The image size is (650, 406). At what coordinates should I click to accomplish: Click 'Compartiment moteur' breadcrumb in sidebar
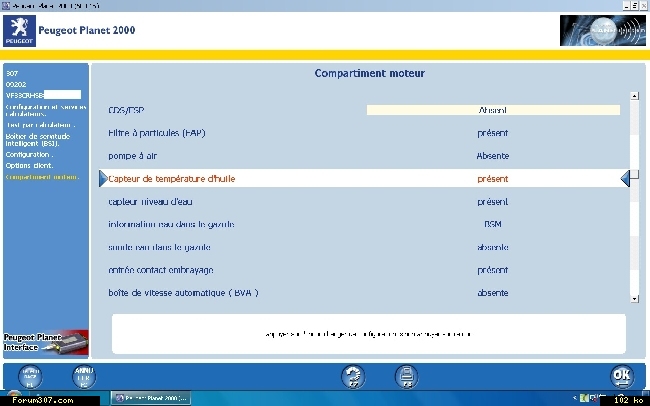click(42, 177)
